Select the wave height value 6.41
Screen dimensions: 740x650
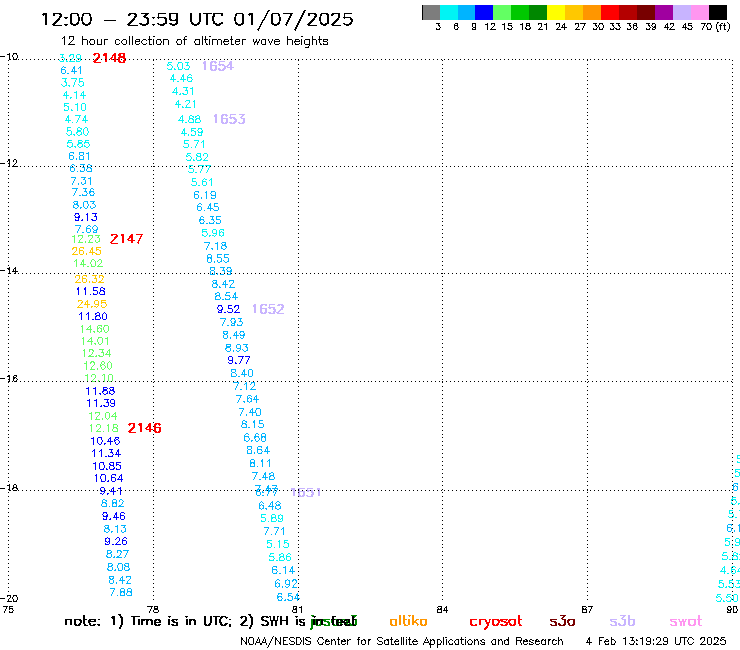(72, 70)
